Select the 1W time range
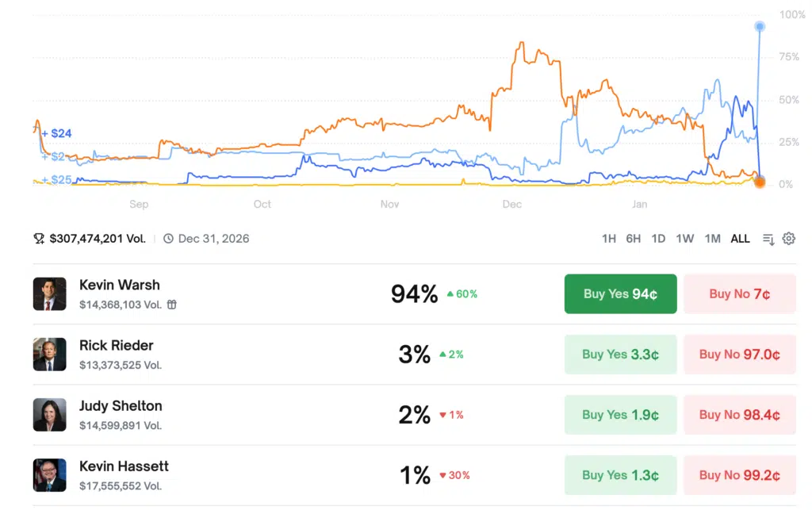 point(685,239)
